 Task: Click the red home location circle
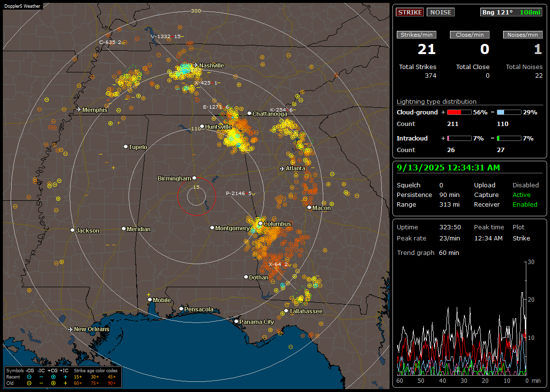point(196,196)
